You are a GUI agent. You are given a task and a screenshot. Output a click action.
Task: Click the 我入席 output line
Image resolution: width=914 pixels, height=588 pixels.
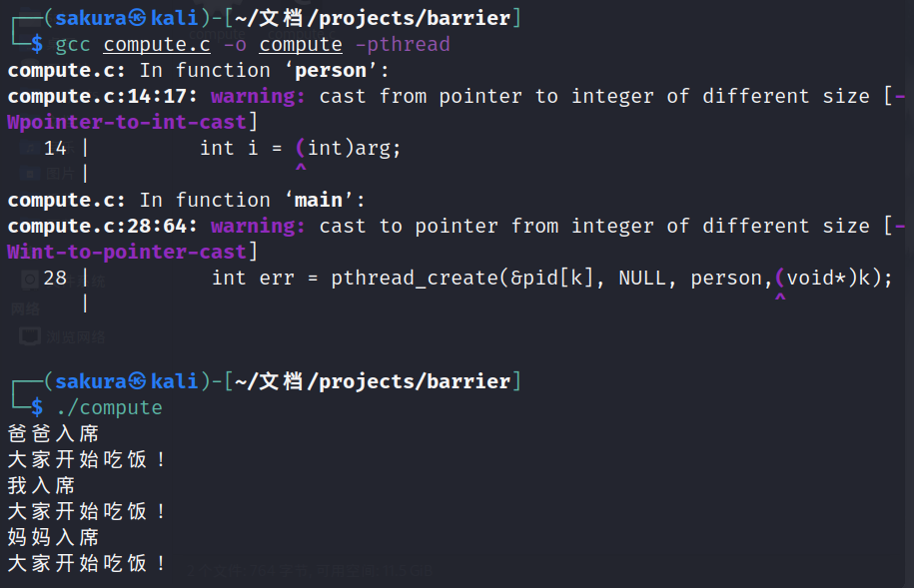[x=42, y=485]
